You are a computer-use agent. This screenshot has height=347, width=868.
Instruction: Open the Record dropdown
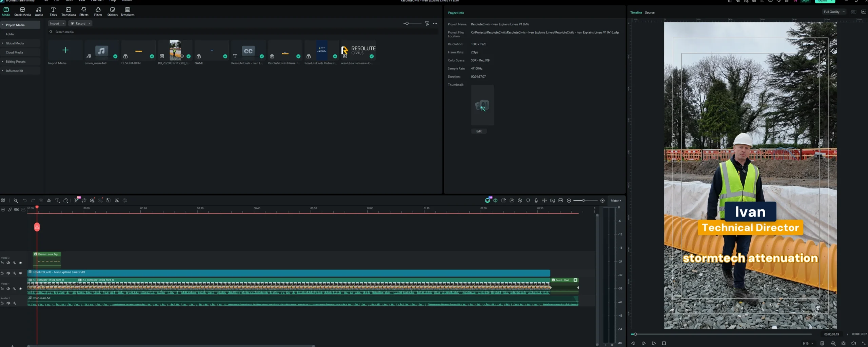[x=80, y=23]
